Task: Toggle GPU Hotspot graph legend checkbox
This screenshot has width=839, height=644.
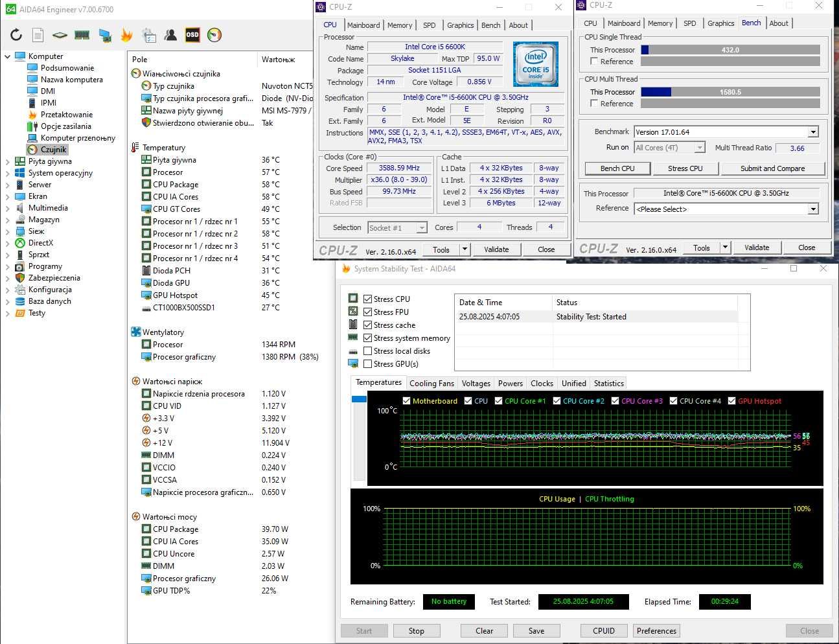Action: (x=732, y=400)
